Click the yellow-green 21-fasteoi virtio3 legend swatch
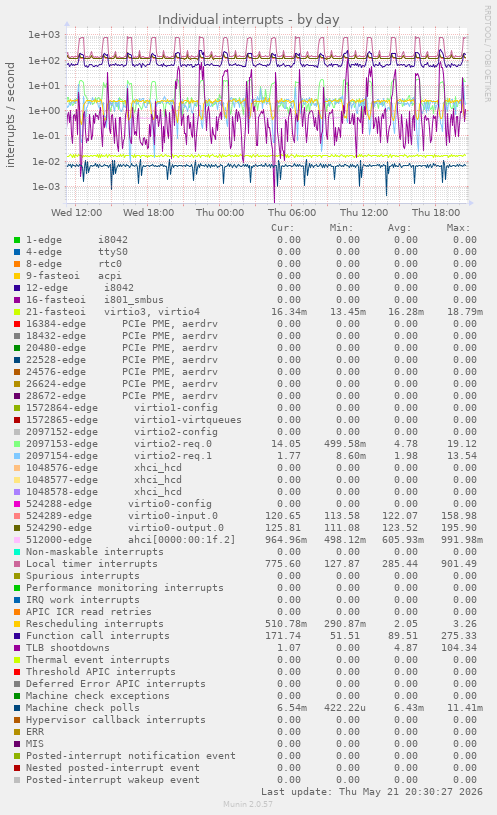The image size is (497, 815). click(17, 312)
